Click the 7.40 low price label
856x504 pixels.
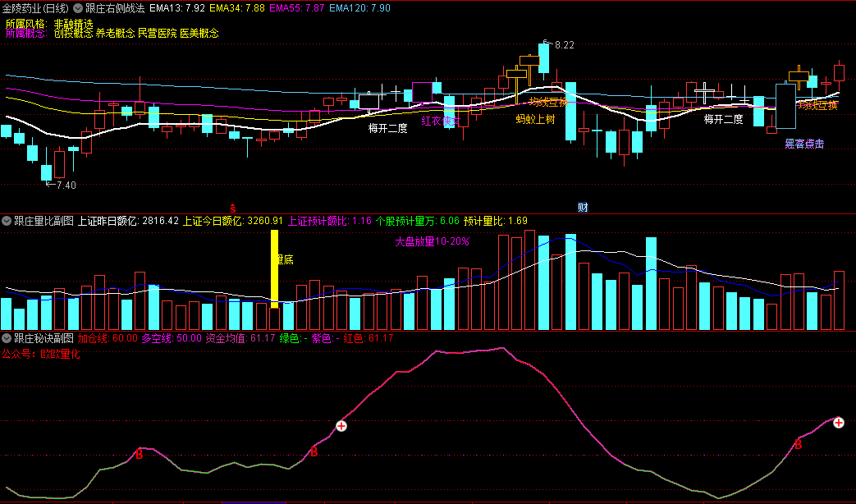tap(66, 186)
